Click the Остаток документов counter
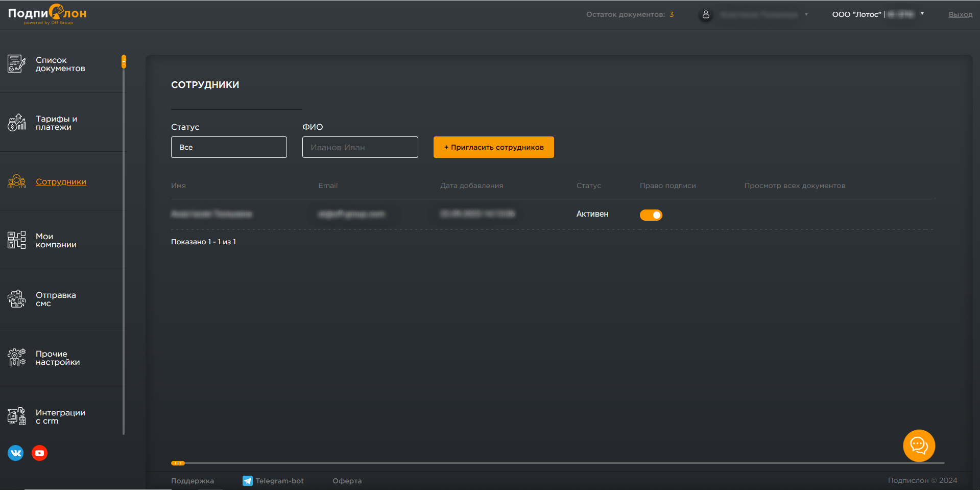980x490 pixels. coord(630,14)
